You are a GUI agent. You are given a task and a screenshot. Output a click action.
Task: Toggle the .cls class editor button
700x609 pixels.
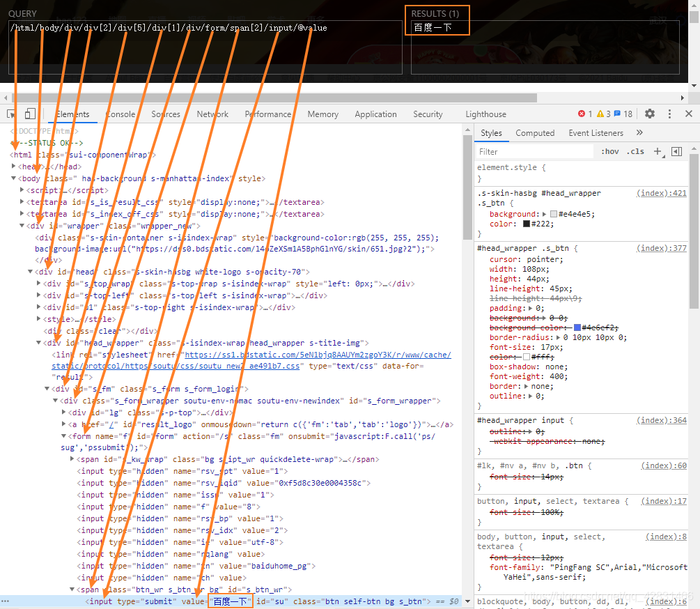point(635,152)
